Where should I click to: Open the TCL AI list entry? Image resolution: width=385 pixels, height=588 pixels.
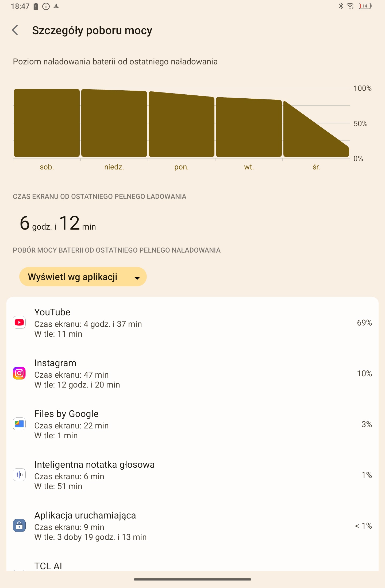pyautogui.click(x=192, y=566)
